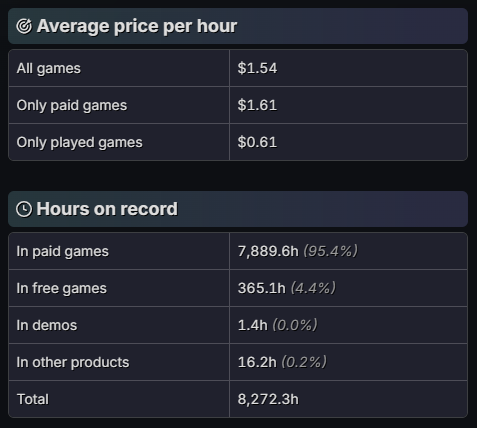Click the 95.4% percentage value
Viewport: 477px width, 428px height.
tap(331, 251)
